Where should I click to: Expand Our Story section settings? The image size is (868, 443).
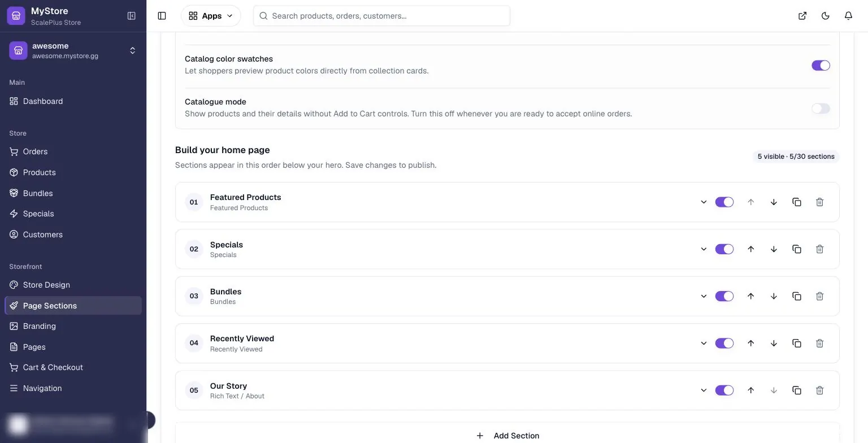coord(704,390)
